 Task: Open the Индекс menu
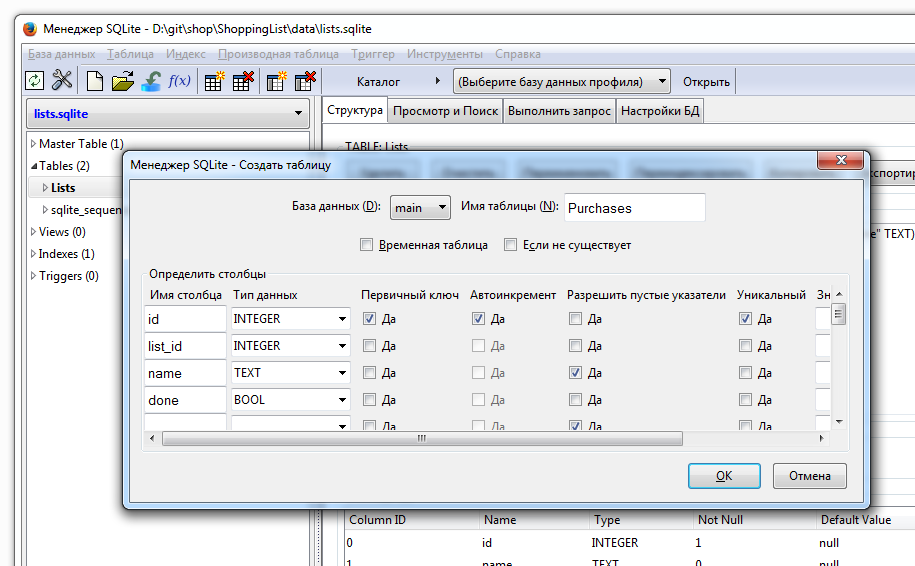point(186,54)
